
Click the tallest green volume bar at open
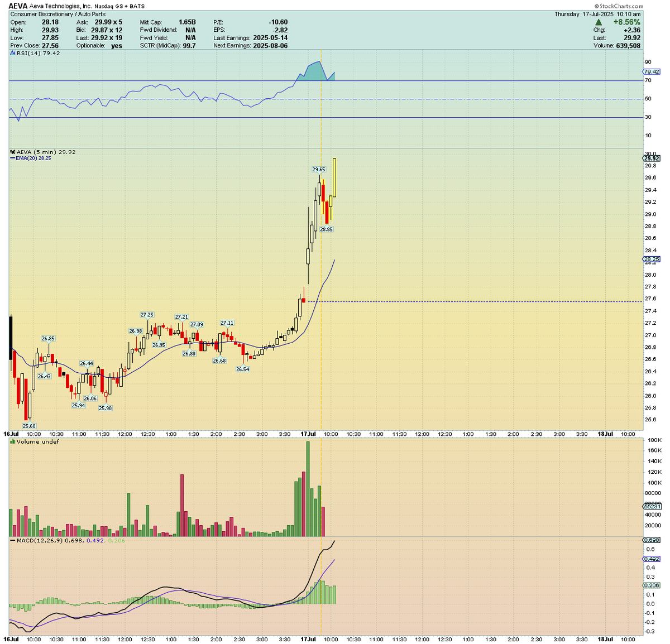tap(308, 489)
